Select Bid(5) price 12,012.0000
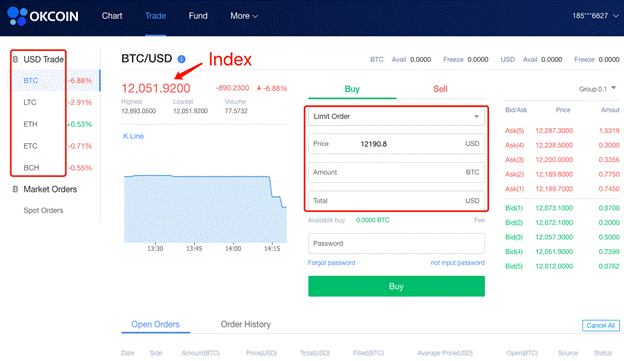624x361 pixels. 554,266
